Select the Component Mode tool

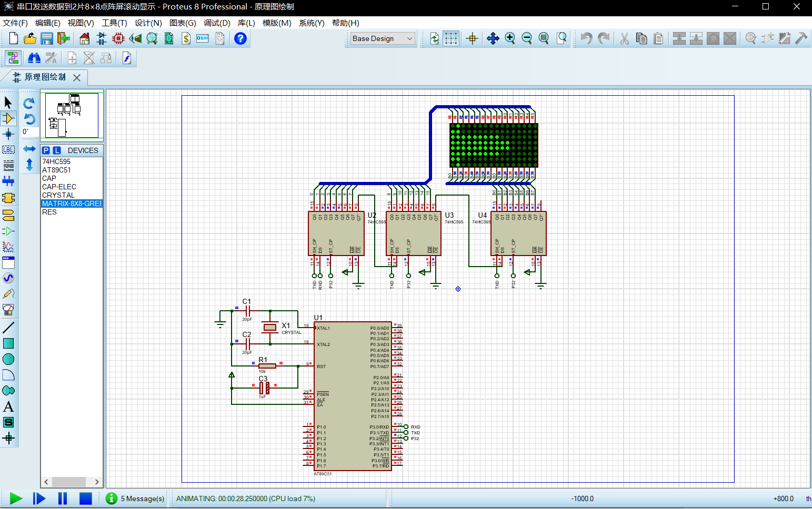click(8, 118)
